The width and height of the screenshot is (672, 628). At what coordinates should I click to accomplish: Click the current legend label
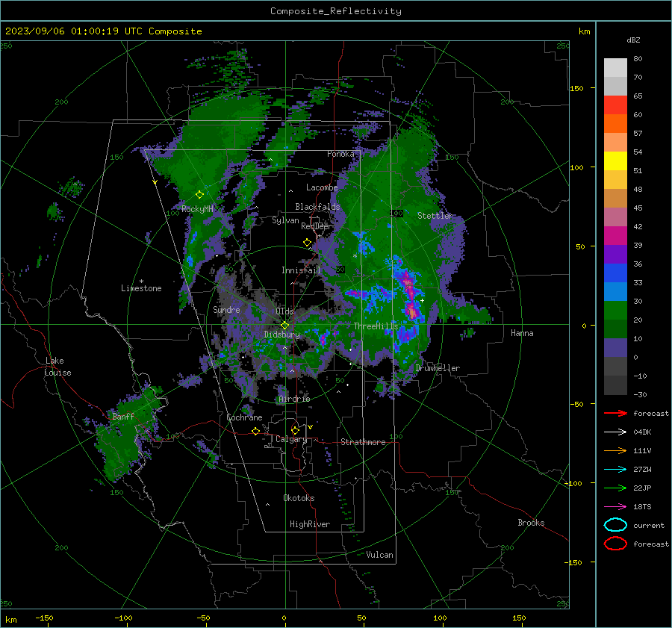649,525
